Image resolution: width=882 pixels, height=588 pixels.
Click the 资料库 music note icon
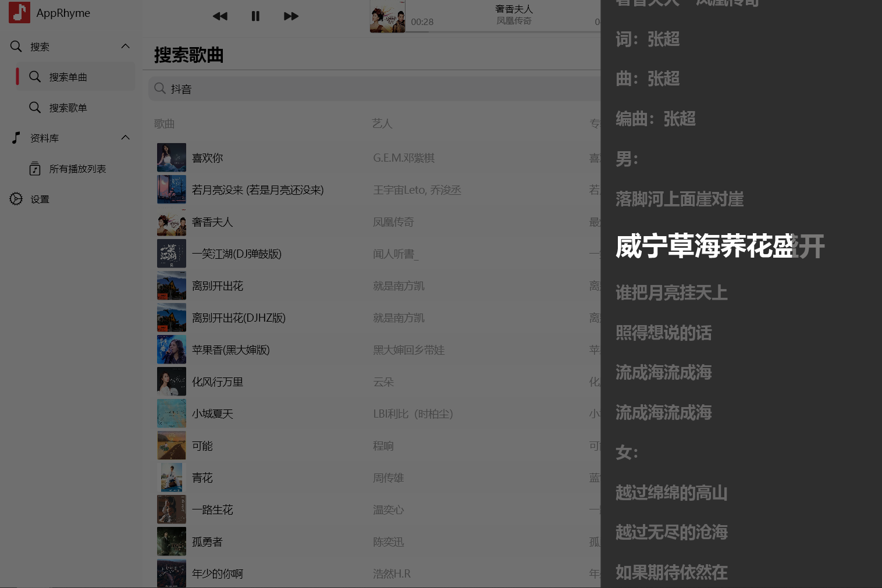click(15, 137)
